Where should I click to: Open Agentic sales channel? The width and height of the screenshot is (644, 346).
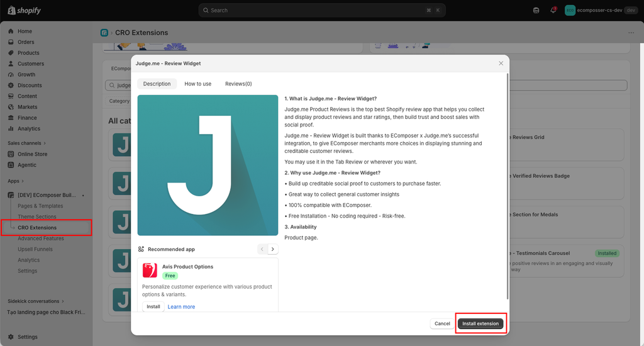(x=26, y=165)
